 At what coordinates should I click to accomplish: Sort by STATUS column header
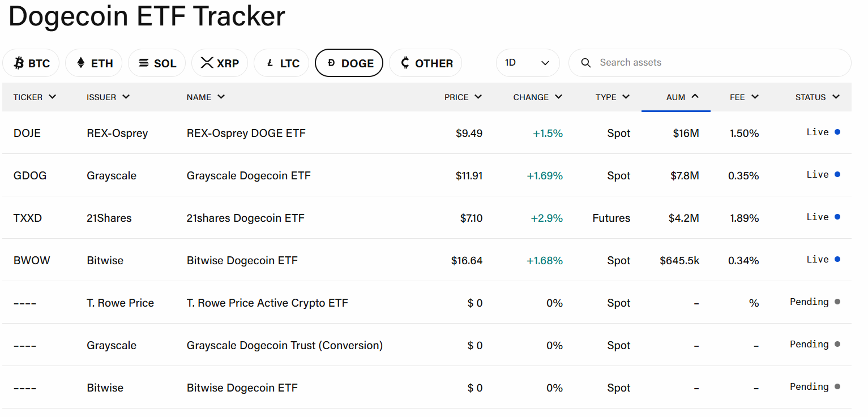(818, 97)
